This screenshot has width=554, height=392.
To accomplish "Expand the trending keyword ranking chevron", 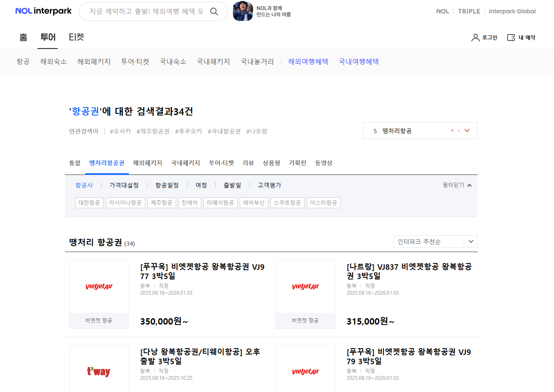I will pyautogui.click(x=467, y=131).
